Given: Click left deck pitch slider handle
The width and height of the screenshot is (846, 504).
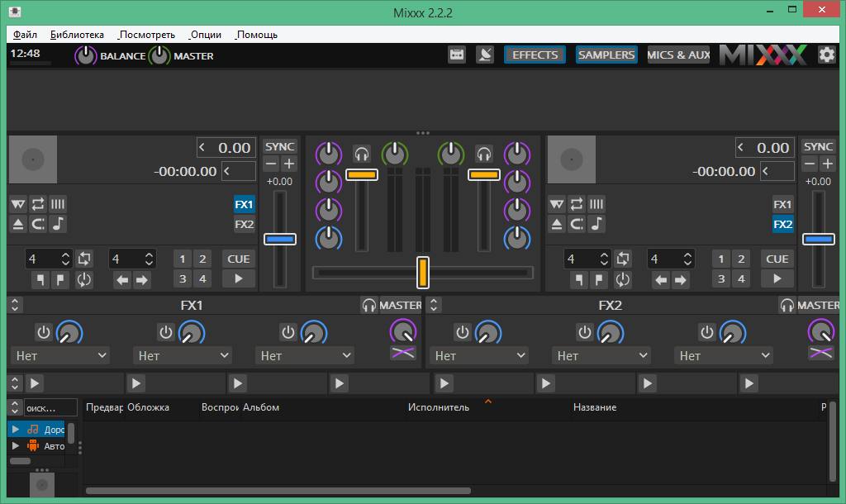Looking at the screenshot, I should coord(279,239).
